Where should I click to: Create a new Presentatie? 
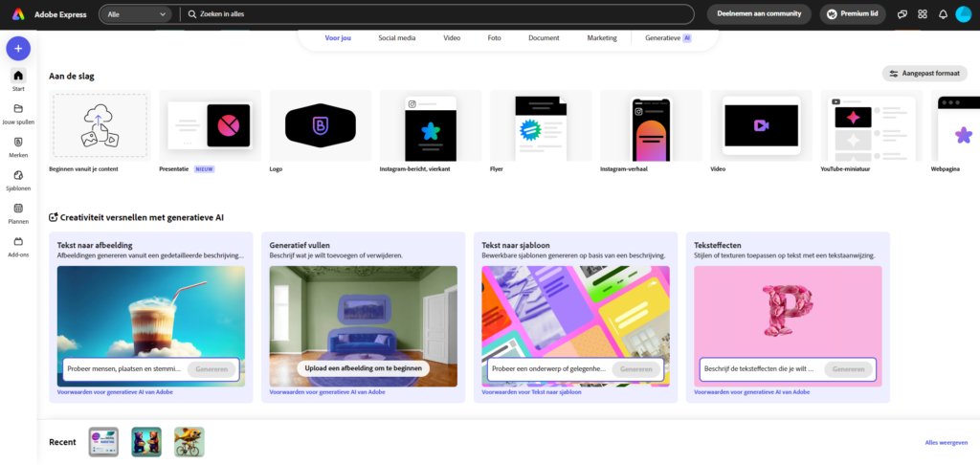point(210,125)
